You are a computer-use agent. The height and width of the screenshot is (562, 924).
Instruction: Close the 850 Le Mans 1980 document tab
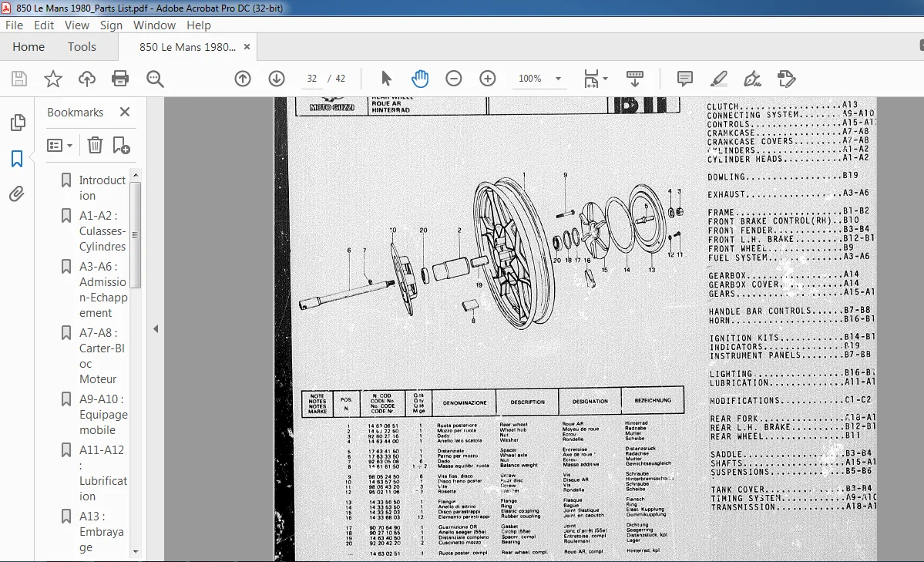[247, 46]
